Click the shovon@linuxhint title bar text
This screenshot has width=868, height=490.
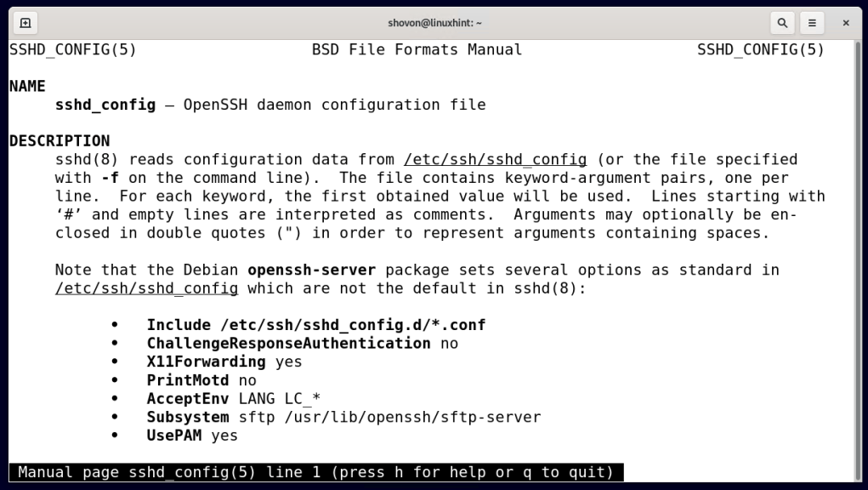(434, 22)
